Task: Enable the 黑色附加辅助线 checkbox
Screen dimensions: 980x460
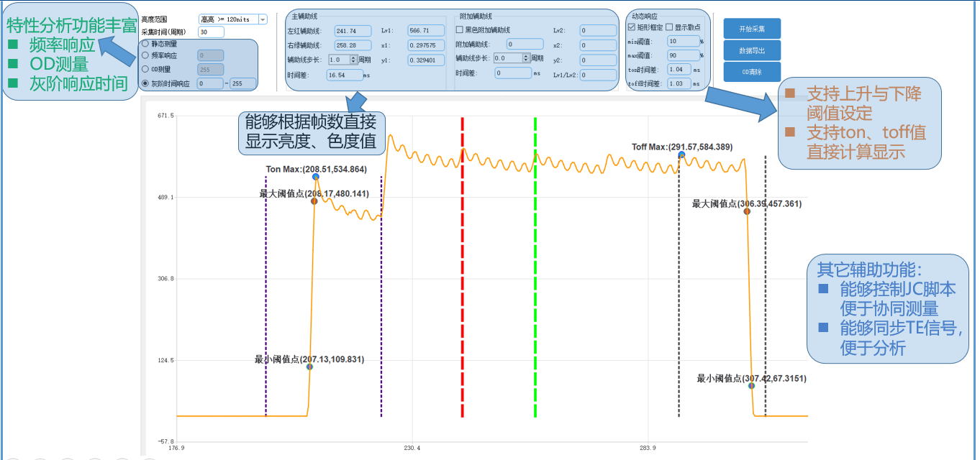Action: tap(460, 30)
